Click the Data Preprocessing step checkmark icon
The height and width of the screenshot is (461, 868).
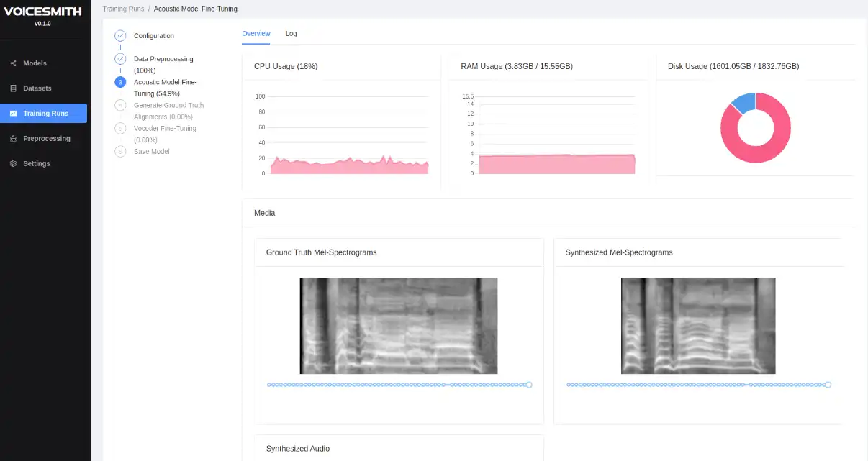click(x=120, y=59)
